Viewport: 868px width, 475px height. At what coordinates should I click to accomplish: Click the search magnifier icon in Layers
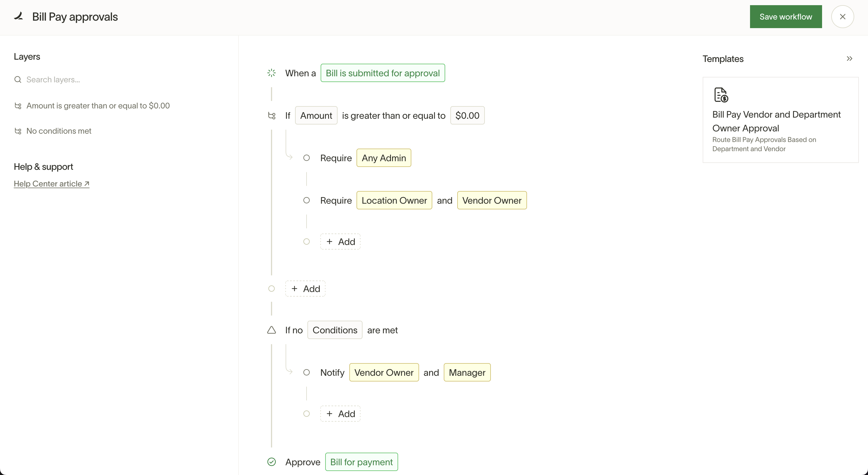pyautogui.click(x=18, y=79)
